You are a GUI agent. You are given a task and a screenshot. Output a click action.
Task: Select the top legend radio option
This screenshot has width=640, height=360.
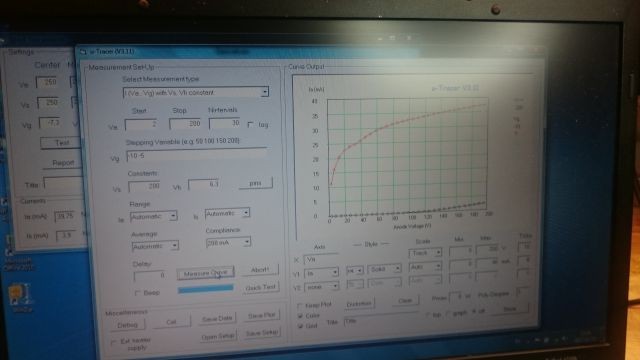point(428,315)
